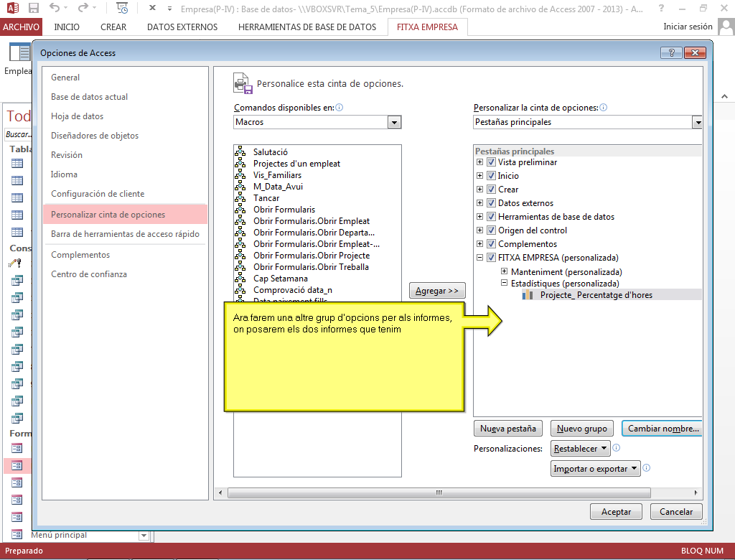Click the customize ribbon icon beside heading
The height and width of the screenshot is (560, 735).
[243, 83]
